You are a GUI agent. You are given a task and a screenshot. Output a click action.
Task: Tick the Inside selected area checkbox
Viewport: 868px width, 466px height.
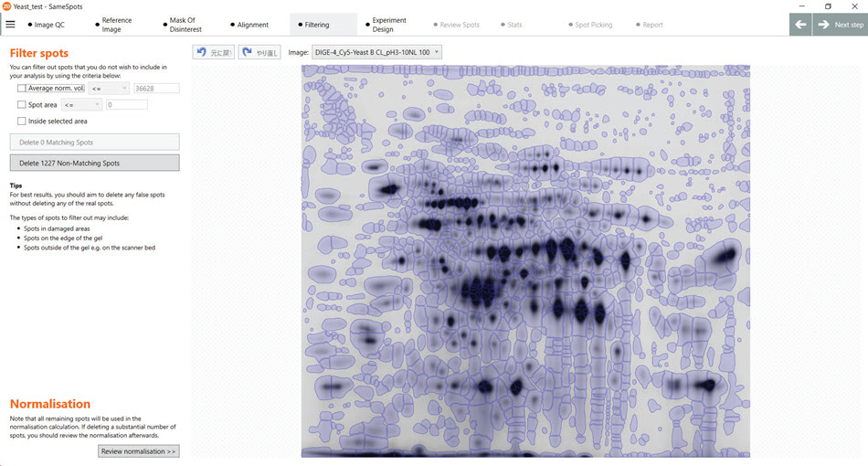(x=22, y=122)
